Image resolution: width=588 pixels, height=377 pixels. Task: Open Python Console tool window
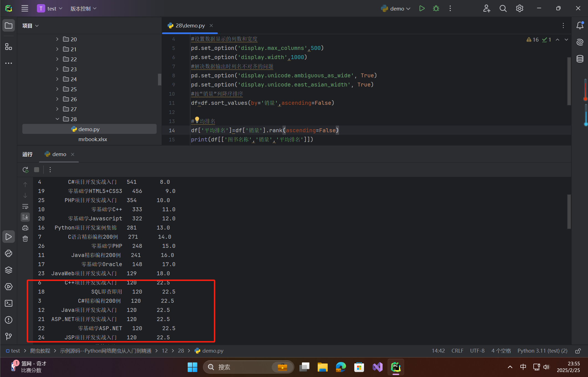pos(9,253)
